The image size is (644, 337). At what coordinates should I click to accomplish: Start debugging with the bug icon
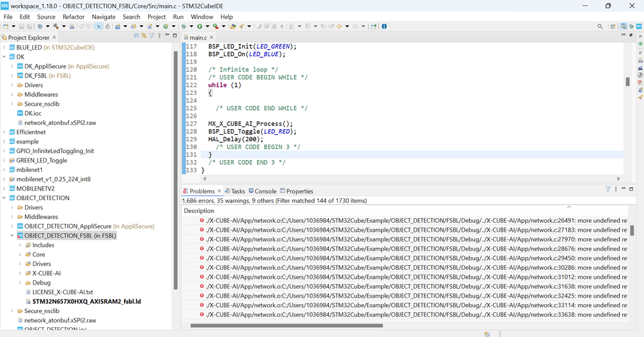184,26
